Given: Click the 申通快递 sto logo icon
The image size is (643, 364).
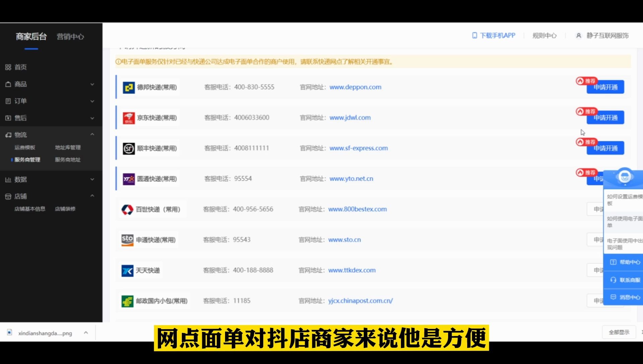Looking at the screenshot, I should [127, 240].
